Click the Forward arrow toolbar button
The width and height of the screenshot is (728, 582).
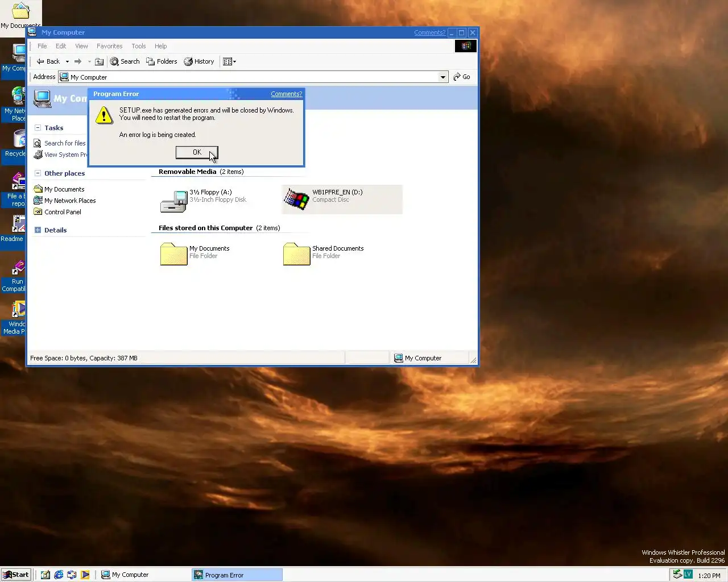tap(78, 61)
